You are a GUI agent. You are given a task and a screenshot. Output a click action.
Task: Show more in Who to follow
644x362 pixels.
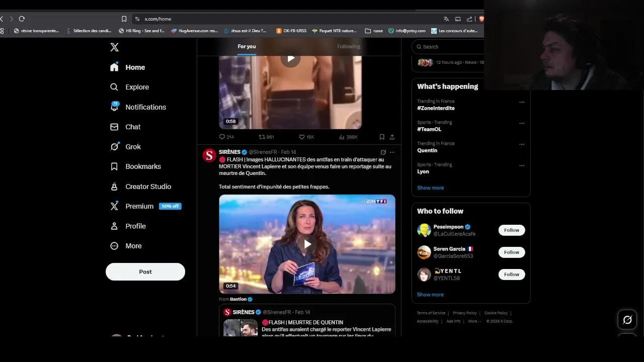click(430, 295)
